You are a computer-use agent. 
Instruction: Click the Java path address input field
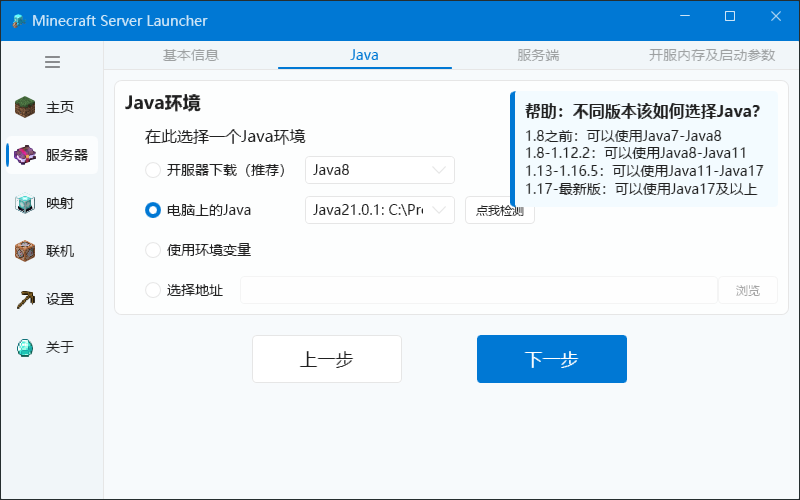coord(478,290)
